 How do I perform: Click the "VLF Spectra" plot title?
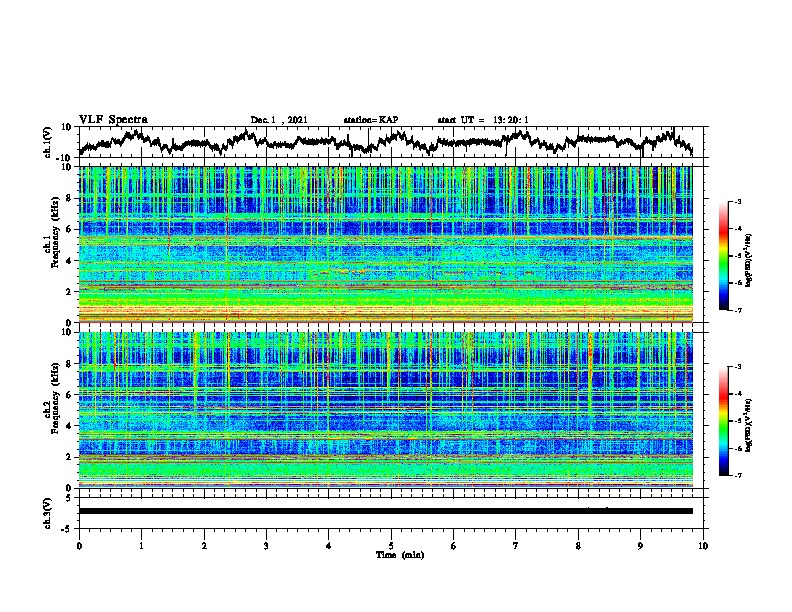(x=113, y=120)
